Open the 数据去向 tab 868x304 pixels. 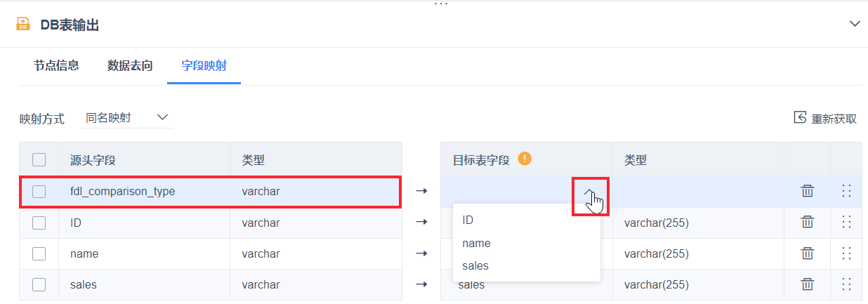(x=130, y=66)
